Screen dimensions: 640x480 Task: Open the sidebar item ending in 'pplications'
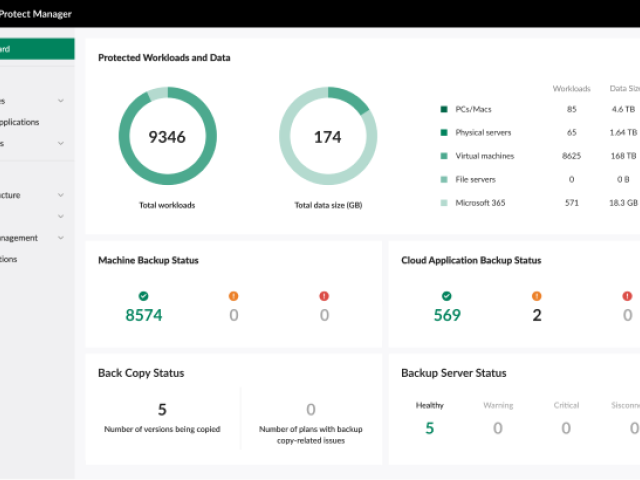click(20, 122)
